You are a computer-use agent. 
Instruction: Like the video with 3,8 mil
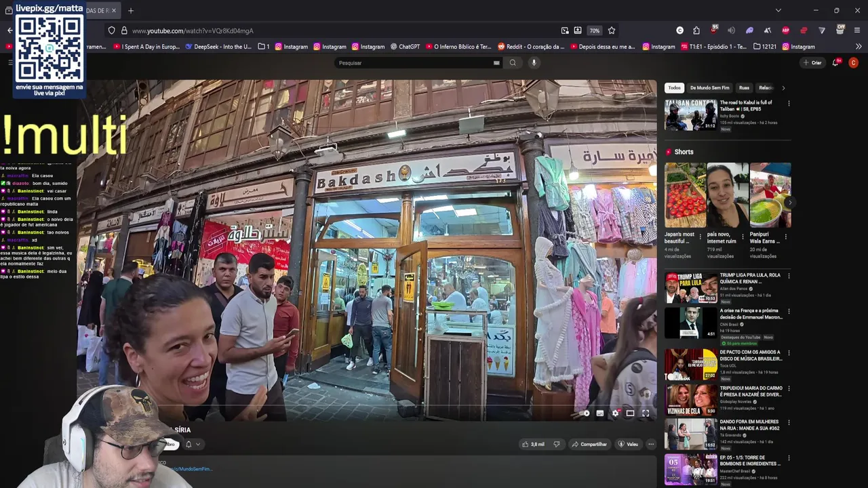(x=533, y=445)
